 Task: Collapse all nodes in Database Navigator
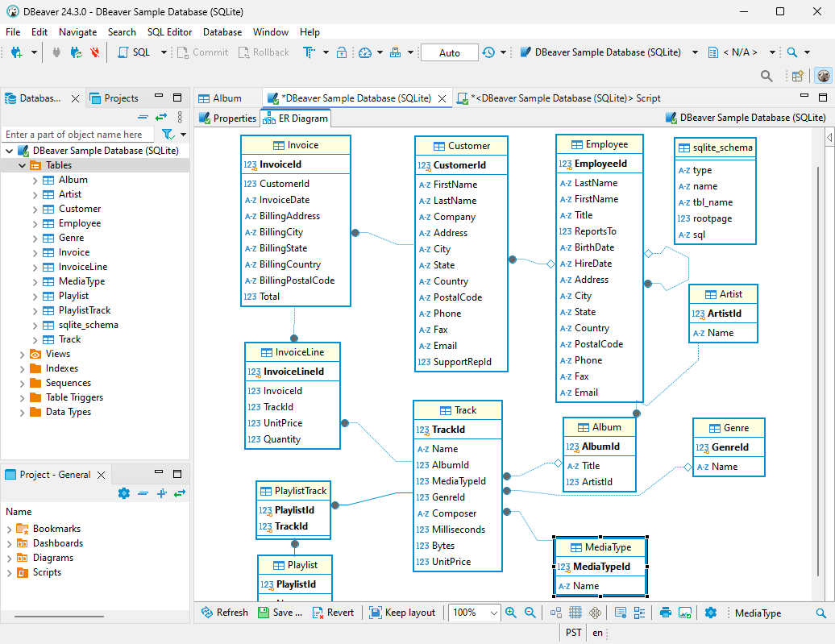tap(143, 117)
